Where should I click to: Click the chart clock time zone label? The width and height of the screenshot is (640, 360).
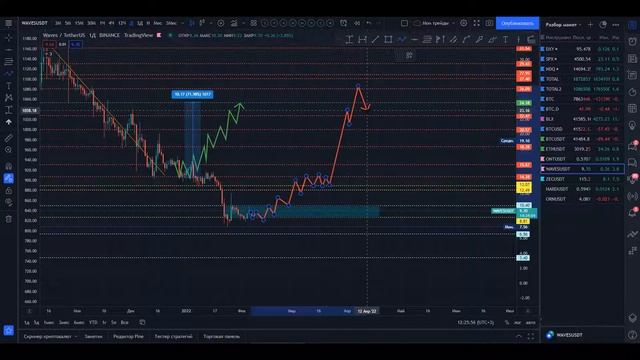(x=476, y=322)
